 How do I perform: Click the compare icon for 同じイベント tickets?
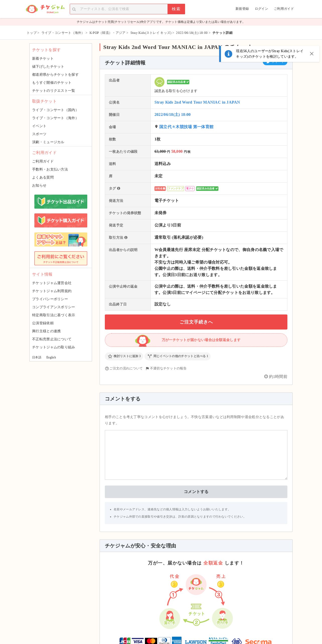(150, 356)
